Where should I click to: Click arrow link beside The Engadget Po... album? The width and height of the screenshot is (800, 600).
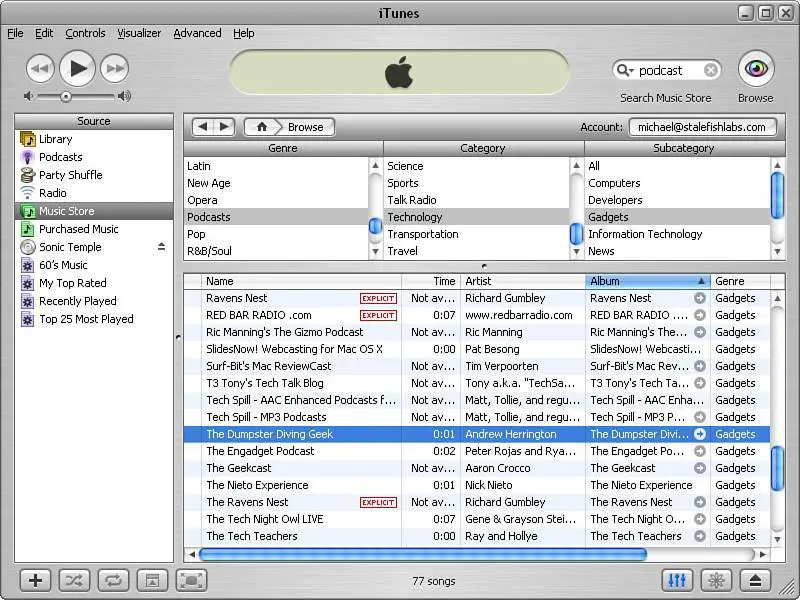pos(699,451)
